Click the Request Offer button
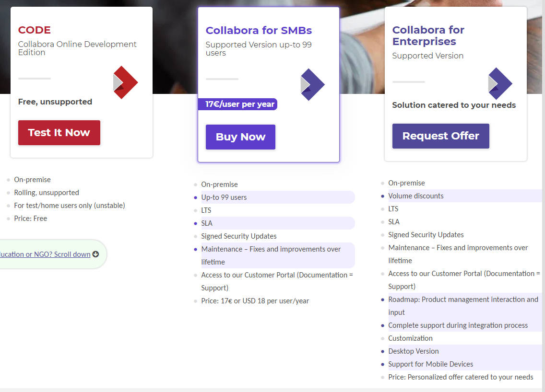 coord(440,136)
